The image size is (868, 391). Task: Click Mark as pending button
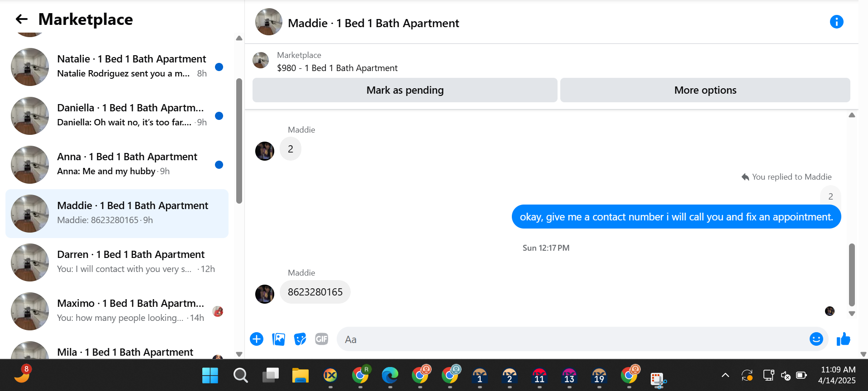[x=405, y=90]
